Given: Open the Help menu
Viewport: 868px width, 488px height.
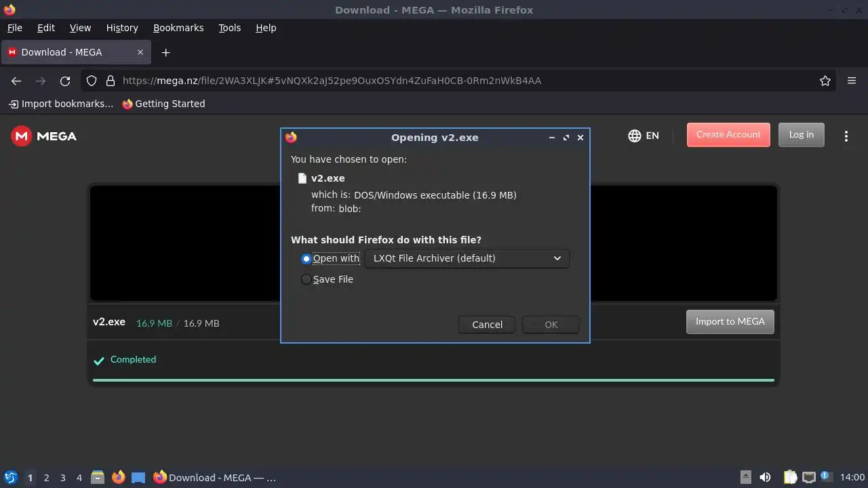Looking at the screenshot, I should tap(266, 28).
